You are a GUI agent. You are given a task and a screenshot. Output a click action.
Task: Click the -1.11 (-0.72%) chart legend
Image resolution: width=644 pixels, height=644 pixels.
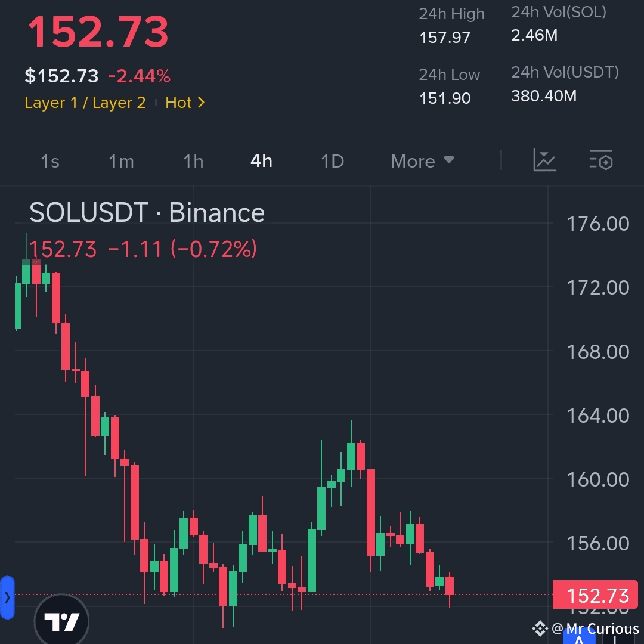(x=182, y=249)
